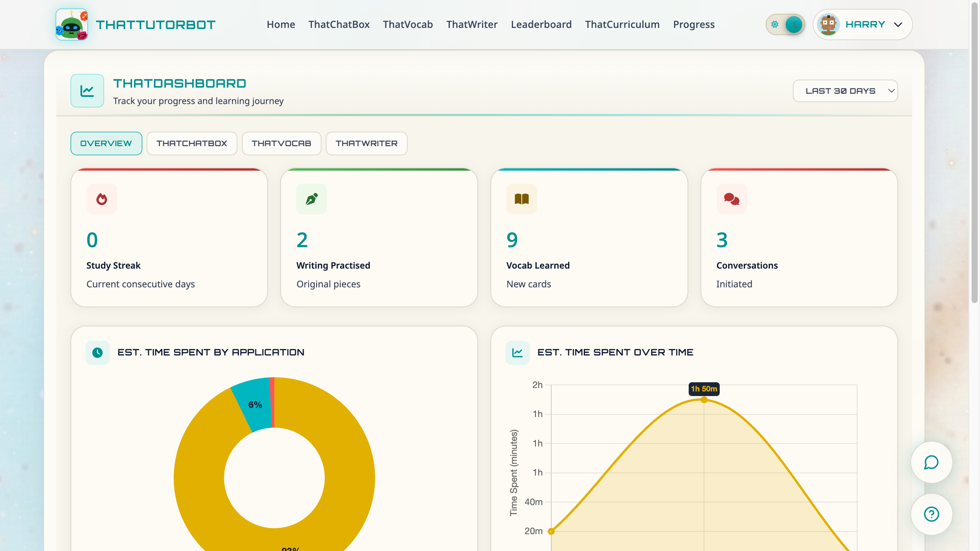This screenshot has height=551, width=980.
Task: Click the clock icon for time by application
Action: [x=98, y=352]
